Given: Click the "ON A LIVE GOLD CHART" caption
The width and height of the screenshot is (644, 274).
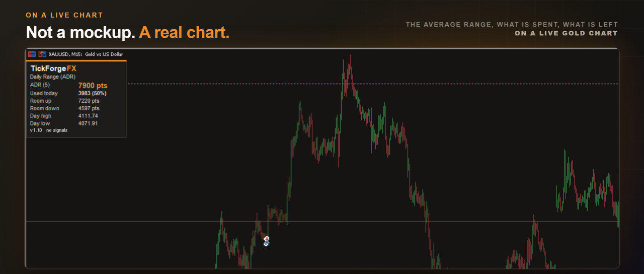Looking at the screenshot, I should tap(566, 33).
